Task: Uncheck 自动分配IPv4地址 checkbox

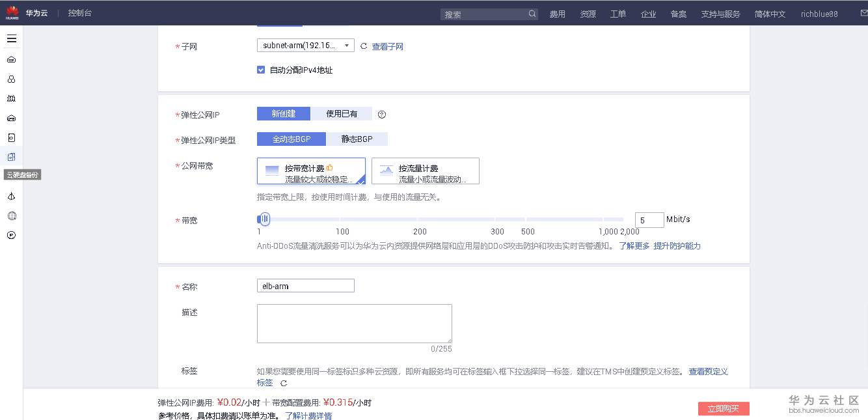Action: pyautogui.click(x=261, y=70)
